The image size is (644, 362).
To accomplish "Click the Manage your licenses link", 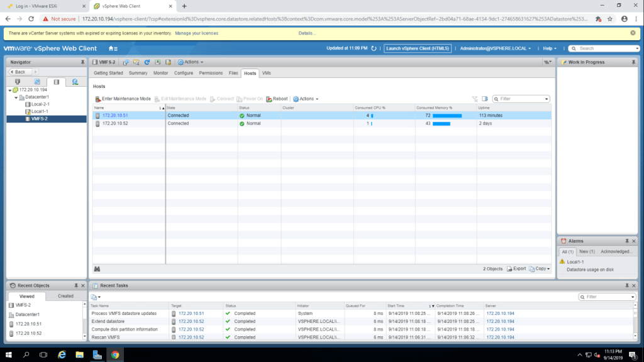I will 196,33.
